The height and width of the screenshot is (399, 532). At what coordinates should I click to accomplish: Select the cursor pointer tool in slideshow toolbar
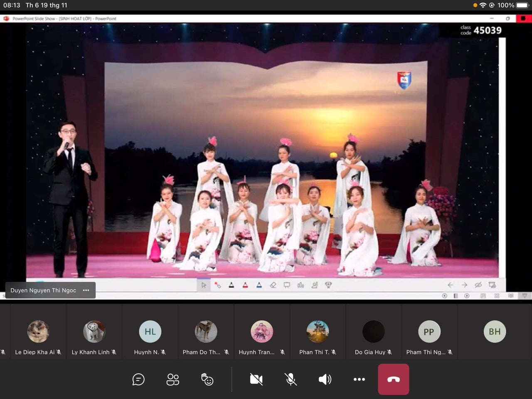click(x=204, y=285)
